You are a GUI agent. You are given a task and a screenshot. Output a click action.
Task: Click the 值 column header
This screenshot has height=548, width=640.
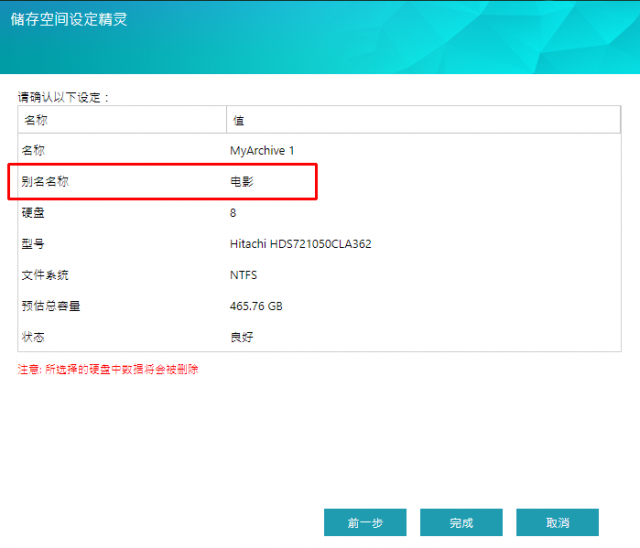tap(423, 120)
